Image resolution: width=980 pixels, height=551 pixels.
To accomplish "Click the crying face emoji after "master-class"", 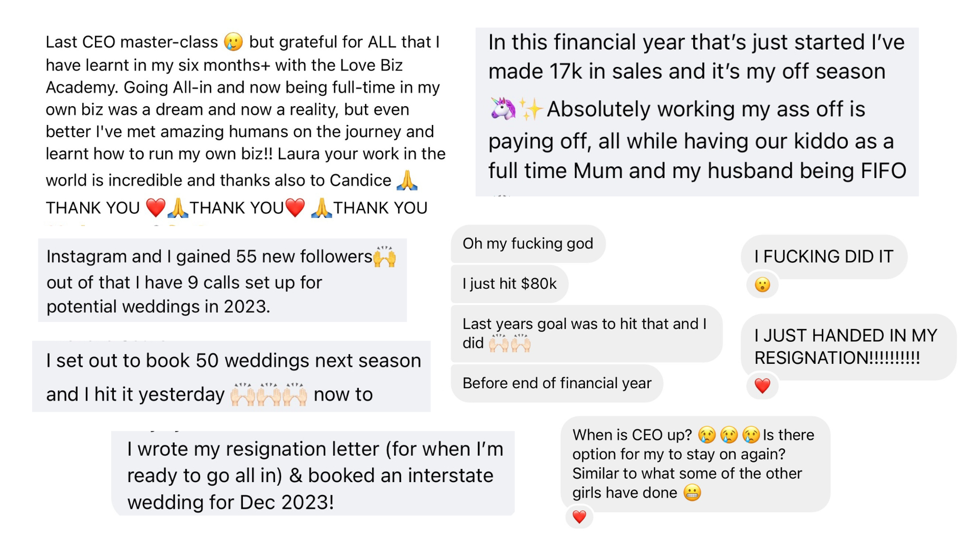I will click(233, 42).
